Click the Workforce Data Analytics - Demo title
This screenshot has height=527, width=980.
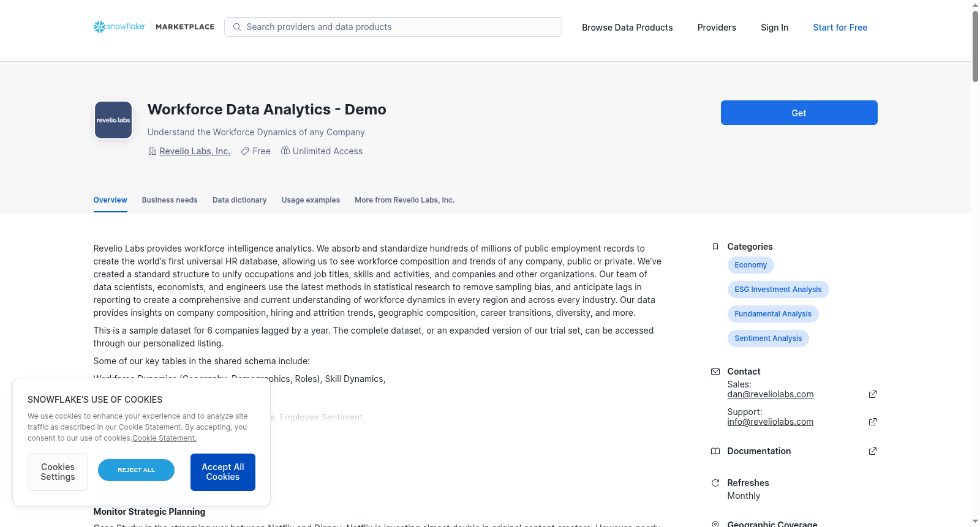tap(266, 110)
